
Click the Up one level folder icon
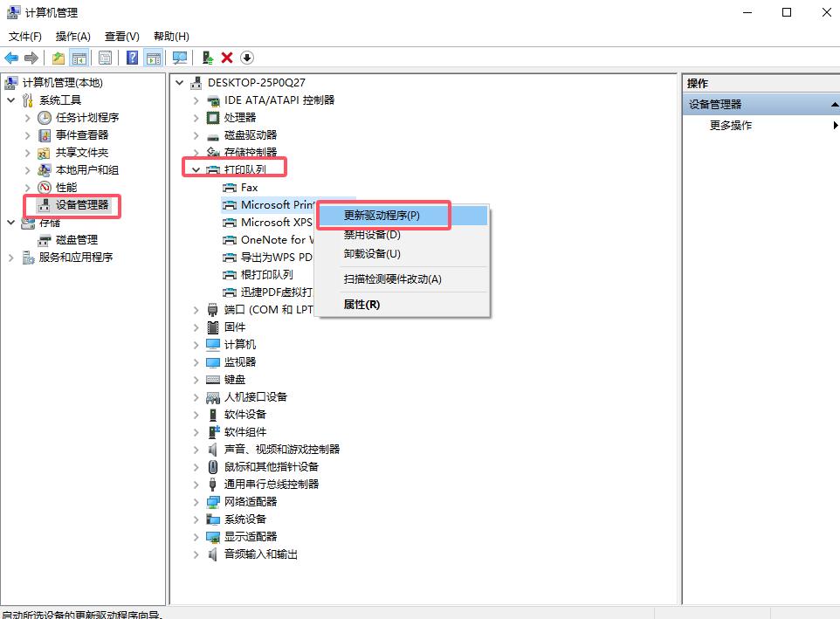pyautogui.click(x=58, y=58)
